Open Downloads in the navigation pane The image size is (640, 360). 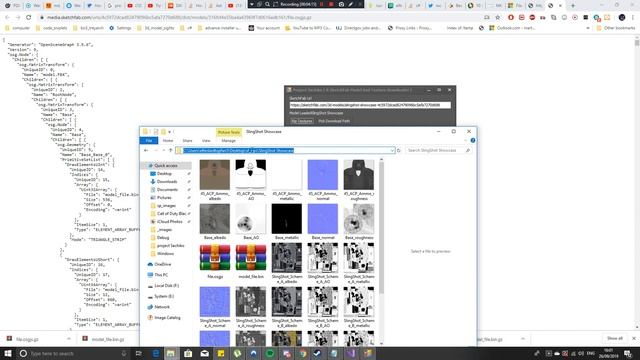[x=167, y=182]
